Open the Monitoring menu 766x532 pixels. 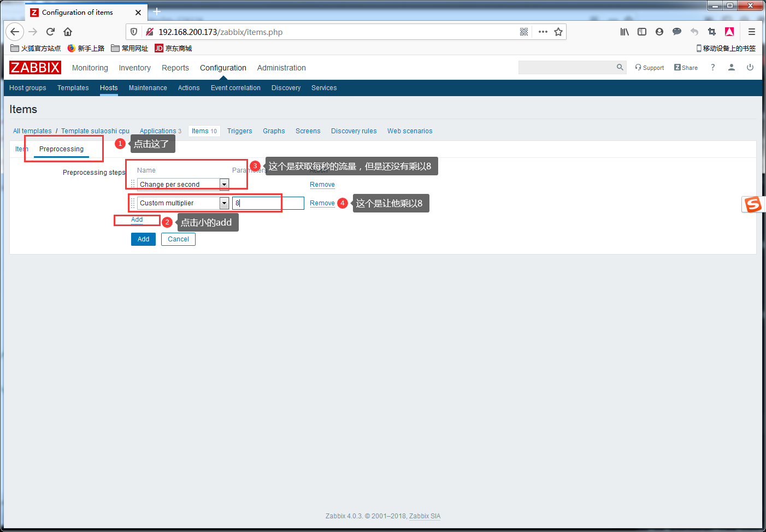tap(90, 68)
